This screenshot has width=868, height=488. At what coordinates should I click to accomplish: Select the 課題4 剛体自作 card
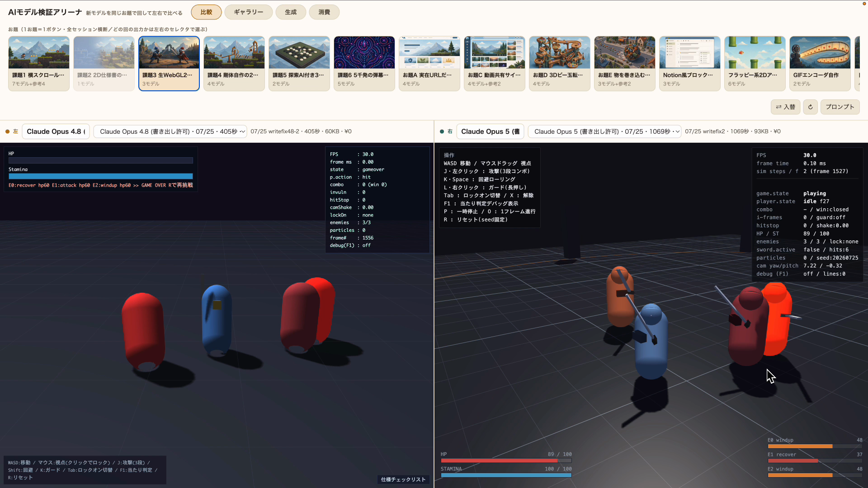(x=234, y=64)
